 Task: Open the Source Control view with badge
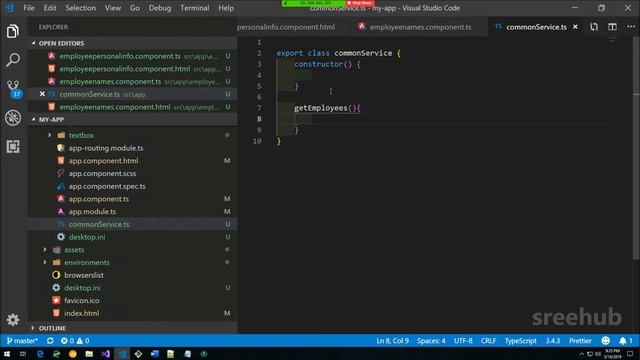tap(13, 89)
